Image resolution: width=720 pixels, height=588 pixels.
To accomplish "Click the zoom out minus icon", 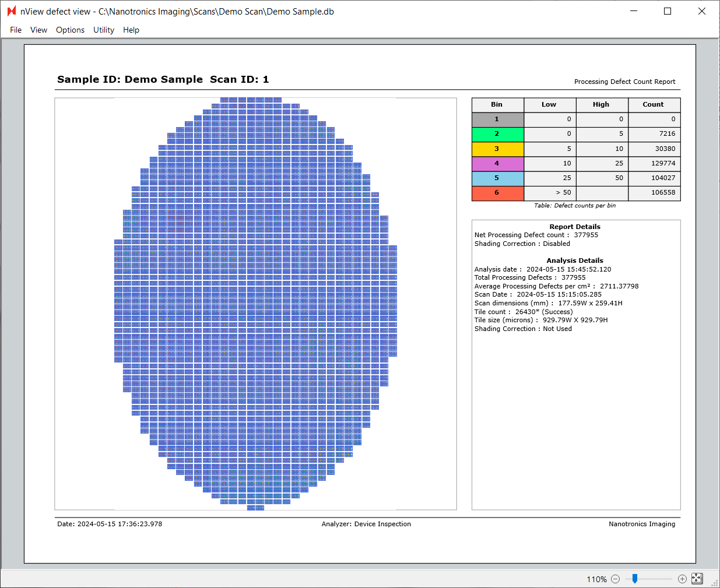I will tap(615, 579).
